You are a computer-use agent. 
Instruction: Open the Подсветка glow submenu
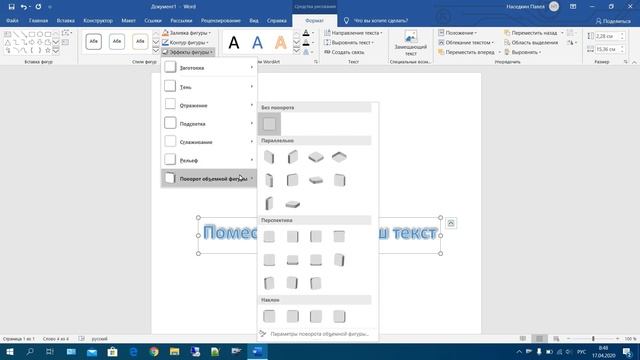pos(209,123)
